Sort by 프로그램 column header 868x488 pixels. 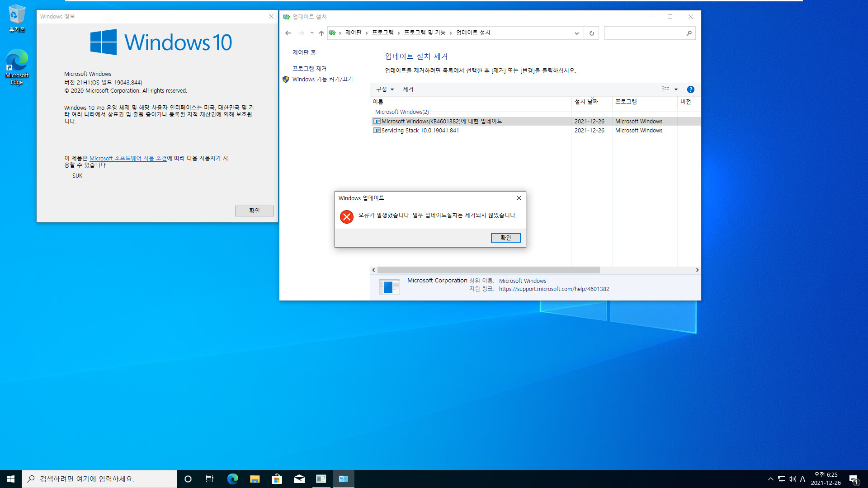coord(645,102)
